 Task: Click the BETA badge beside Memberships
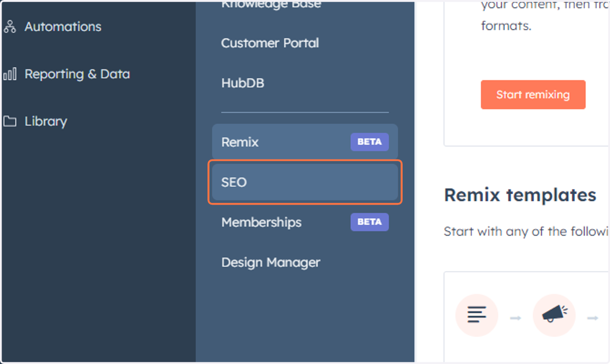pos(370,222)
